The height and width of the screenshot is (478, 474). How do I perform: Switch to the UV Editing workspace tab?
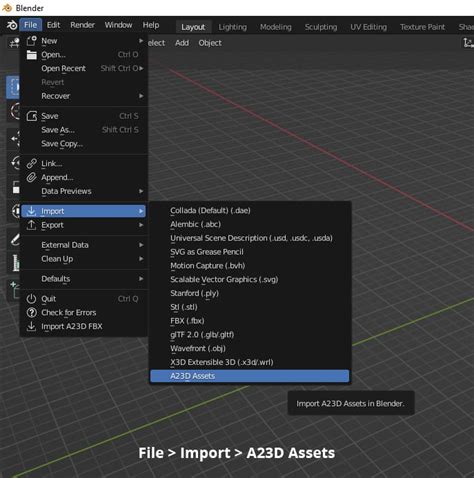tap(368, 27)
